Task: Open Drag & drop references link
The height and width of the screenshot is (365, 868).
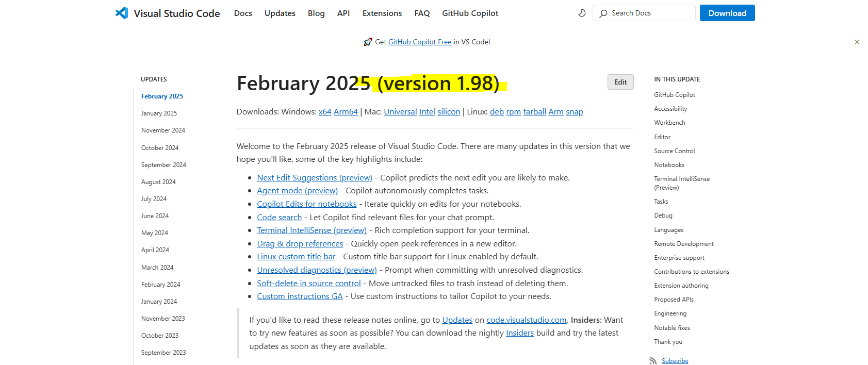Action: click(x=300, y=244)
